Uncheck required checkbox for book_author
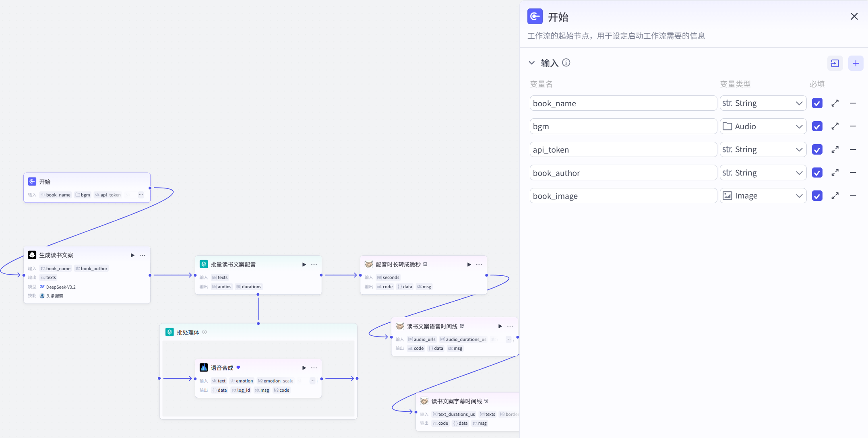Image resolution: width=868 pixels, height=438 pixels. click(x=817, y=173)
